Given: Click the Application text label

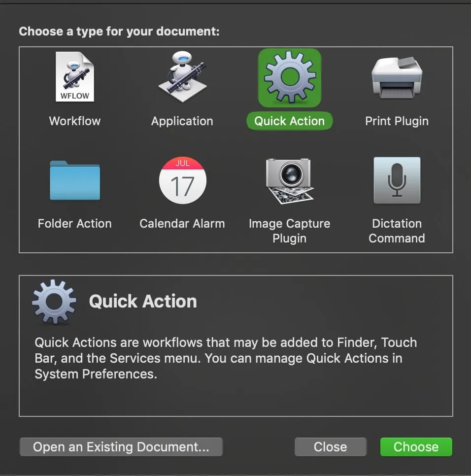Looking at the screenshot, I should point(182,121).
